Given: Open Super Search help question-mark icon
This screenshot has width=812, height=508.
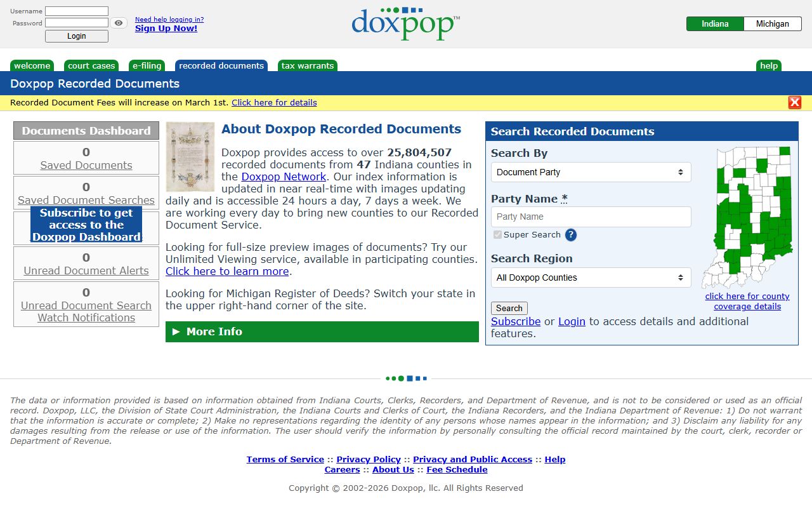Looking at the screenshot, I should click(x=571, y=235).
